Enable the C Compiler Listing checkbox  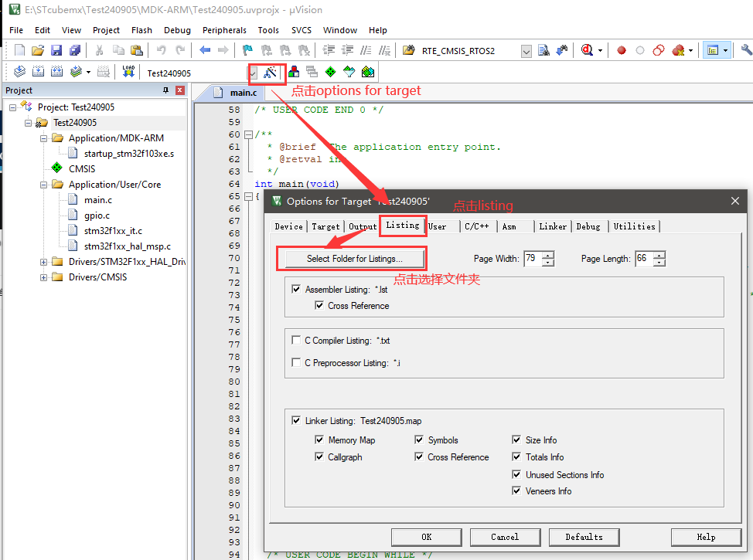point(296,341)
